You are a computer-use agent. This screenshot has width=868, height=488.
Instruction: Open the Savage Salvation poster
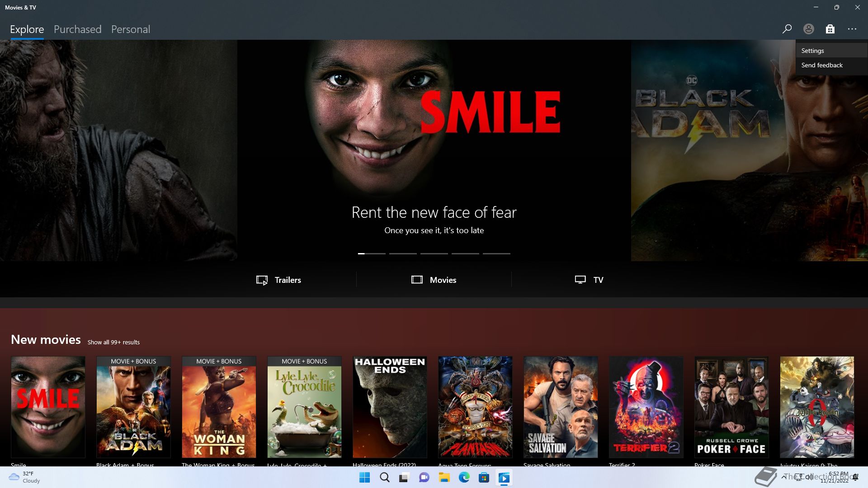pos(561,407)
